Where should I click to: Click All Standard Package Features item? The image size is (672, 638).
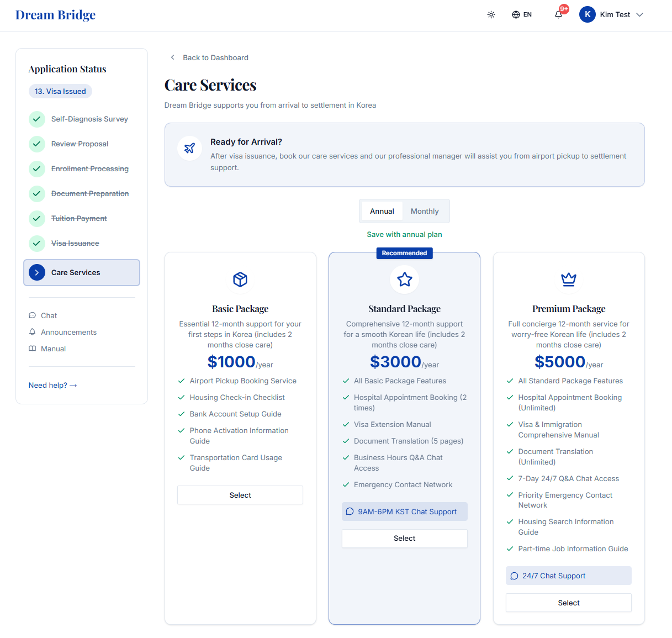pyautogui.click(x=570, y=381)
